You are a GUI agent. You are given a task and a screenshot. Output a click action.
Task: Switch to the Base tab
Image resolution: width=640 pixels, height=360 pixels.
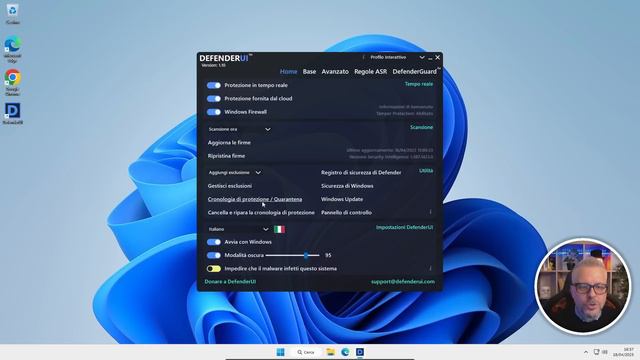pos(309,71)
